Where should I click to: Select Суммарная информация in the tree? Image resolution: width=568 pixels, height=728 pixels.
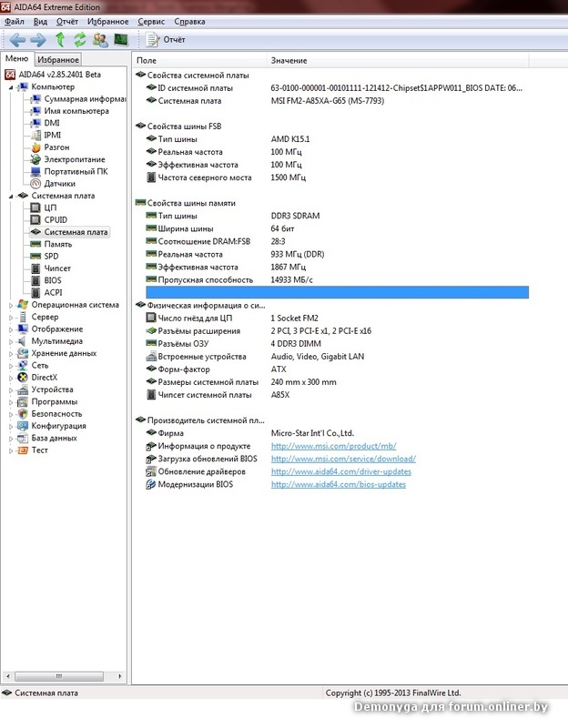pyautogui.click(x=85, y=99)
